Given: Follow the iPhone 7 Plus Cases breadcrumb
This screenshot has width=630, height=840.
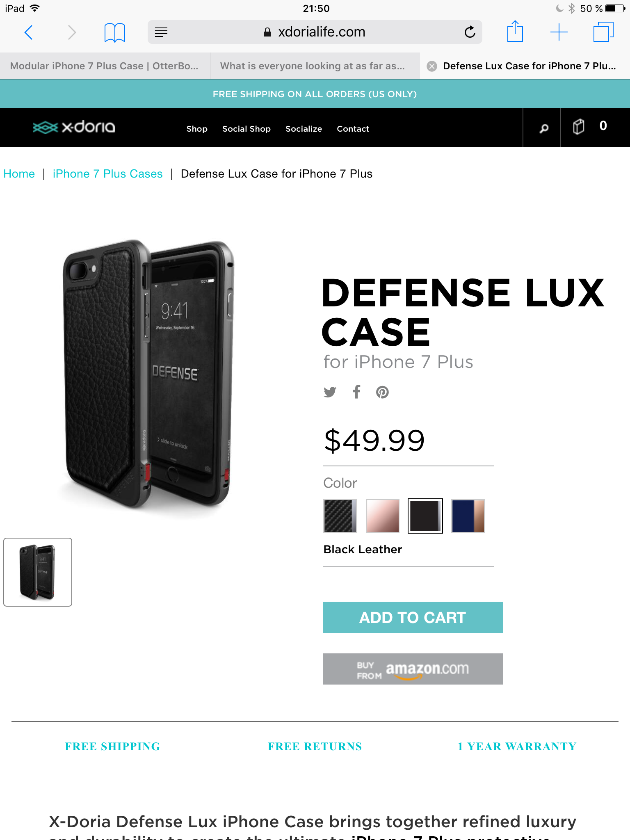Looking at the screenshot, I should tap(108, 174).
